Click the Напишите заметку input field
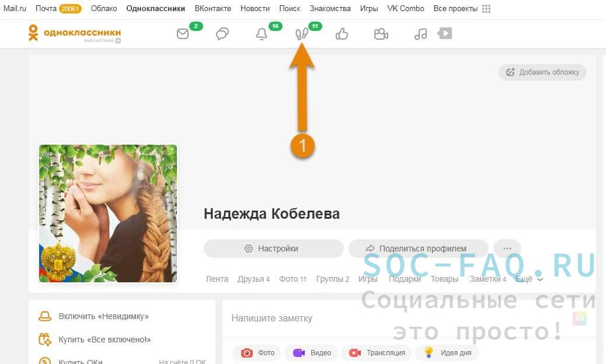 [x=385, y=318]
